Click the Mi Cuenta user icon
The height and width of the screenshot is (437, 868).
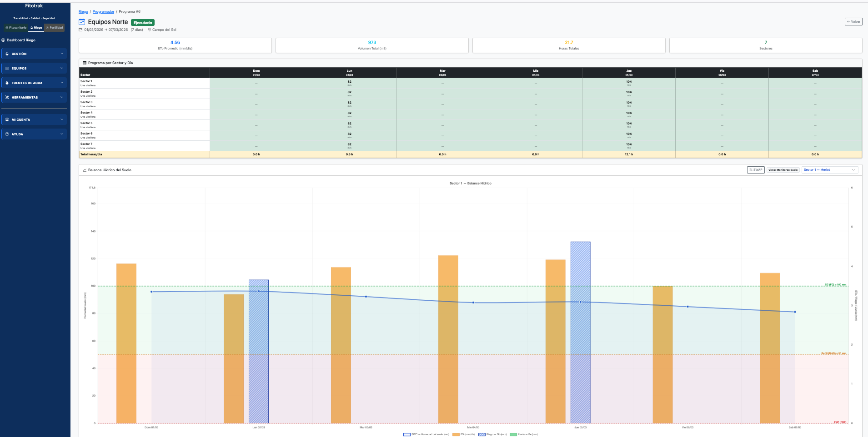(x=7, y=119)
